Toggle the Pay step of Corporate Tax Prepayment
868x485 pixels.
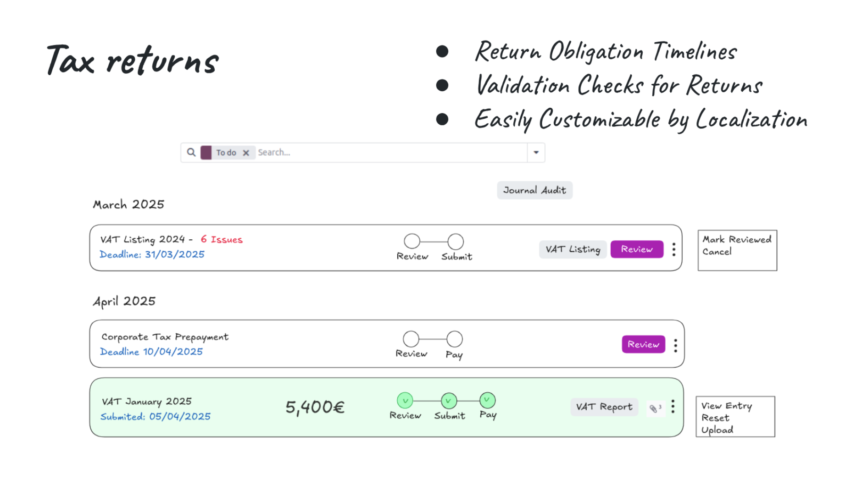(x=454, y=339)
